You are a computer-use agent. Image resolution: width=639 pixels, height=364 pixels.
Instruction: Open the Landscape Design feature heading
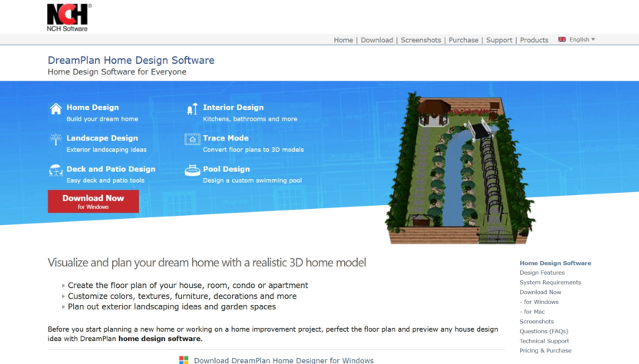(x=102, y=137)
